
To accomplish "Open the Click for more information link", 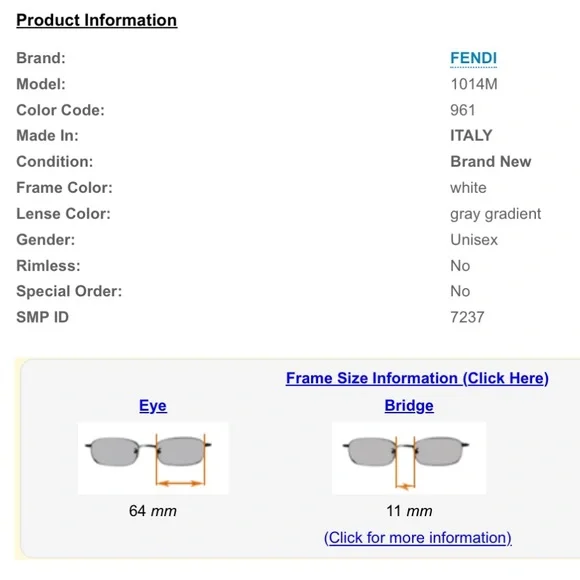I will (418, 537).
